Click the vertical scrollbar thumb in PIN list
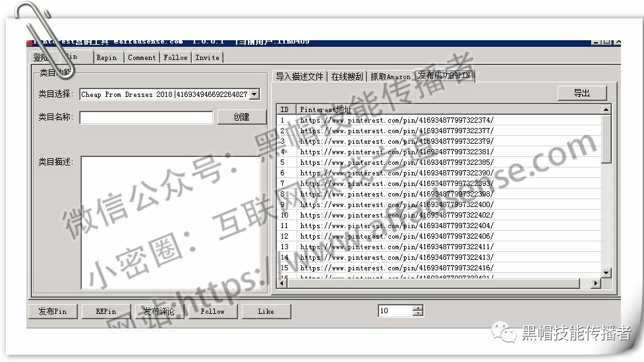This screenshot has height=362, width=644. (606, 139)
